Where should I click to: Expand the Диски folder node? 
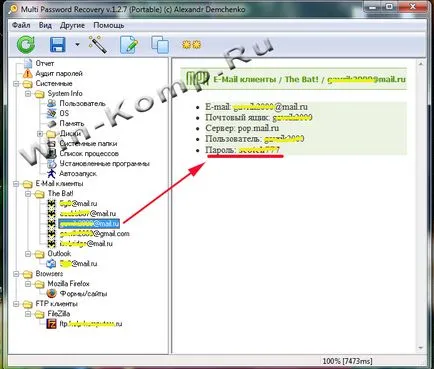pos(40,134)
